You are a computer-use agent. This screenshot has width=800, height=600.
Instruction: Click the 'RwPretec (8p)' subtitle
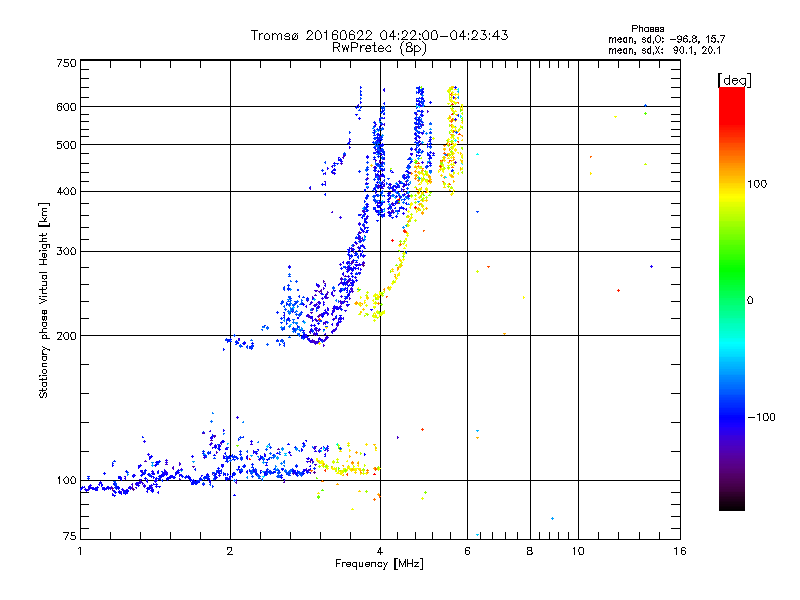click(x=379, y=48)
